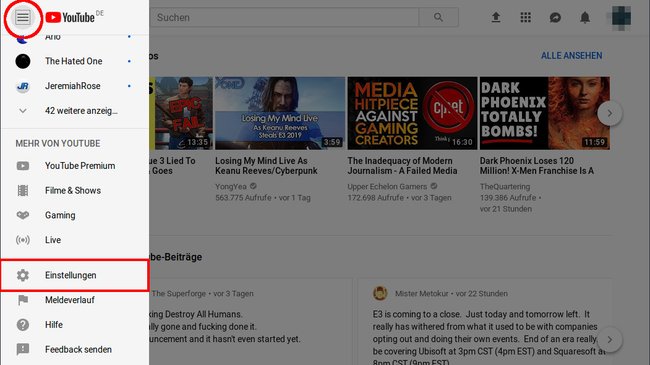Screen dimensions: 650x365
Task: Toggle the hamburger guide menu
Action: click(x=23, y=17)
